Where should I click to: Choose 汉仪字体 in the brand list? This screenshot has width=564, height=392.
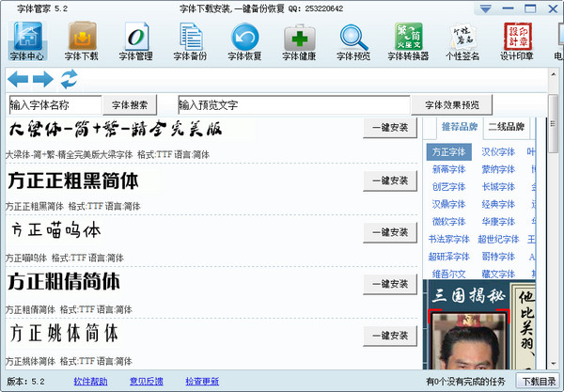click(x=498, y=151)
